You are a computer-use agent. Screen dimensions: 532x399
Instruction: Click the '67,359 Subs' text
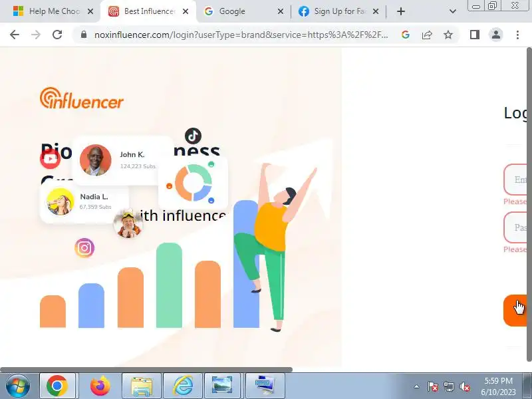(95, 207)
